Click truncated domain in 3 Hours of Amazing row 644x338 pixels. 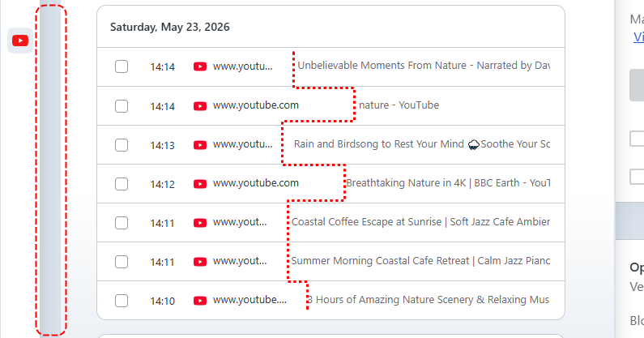tap(249, 300)
